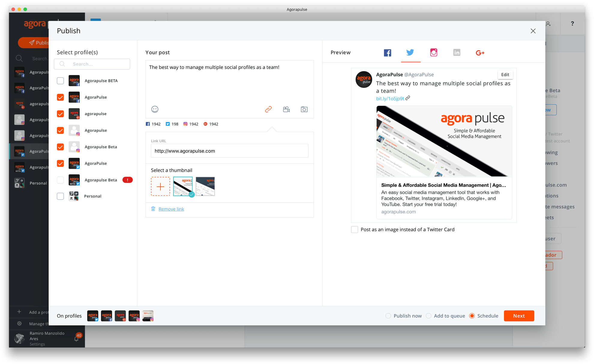This screenshot has width=594, height=364.
Task: Click the emoji icon in post editor
Action: tap(155, 109)
